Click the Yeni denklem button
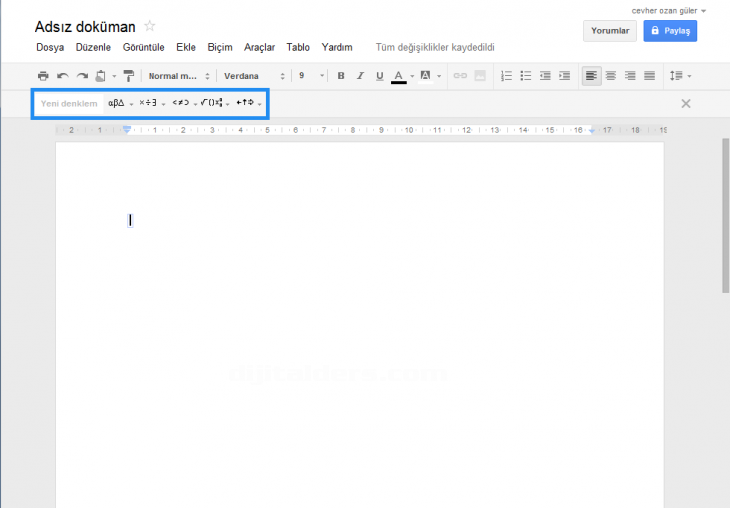This screenshot has width=730, height=508. (x=69, y=103)
